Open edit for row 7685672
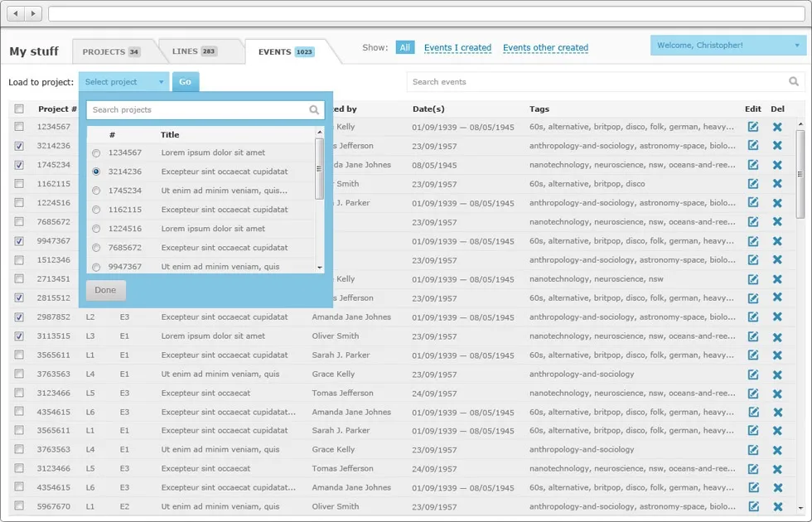The width and height of the screenshot is (812, 522). coord(753,222)
